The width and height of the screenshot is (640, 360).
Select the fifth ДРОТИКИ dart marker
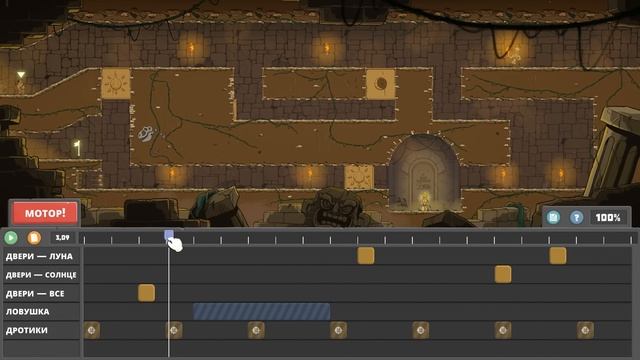point(421,330)
